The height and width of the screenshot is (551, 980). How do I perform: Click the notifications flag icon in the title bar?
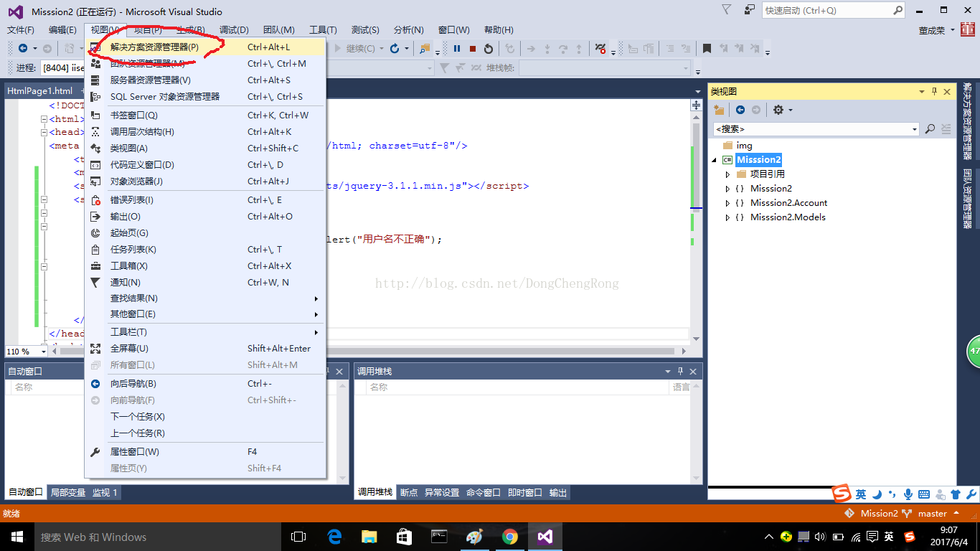[727, 10]
